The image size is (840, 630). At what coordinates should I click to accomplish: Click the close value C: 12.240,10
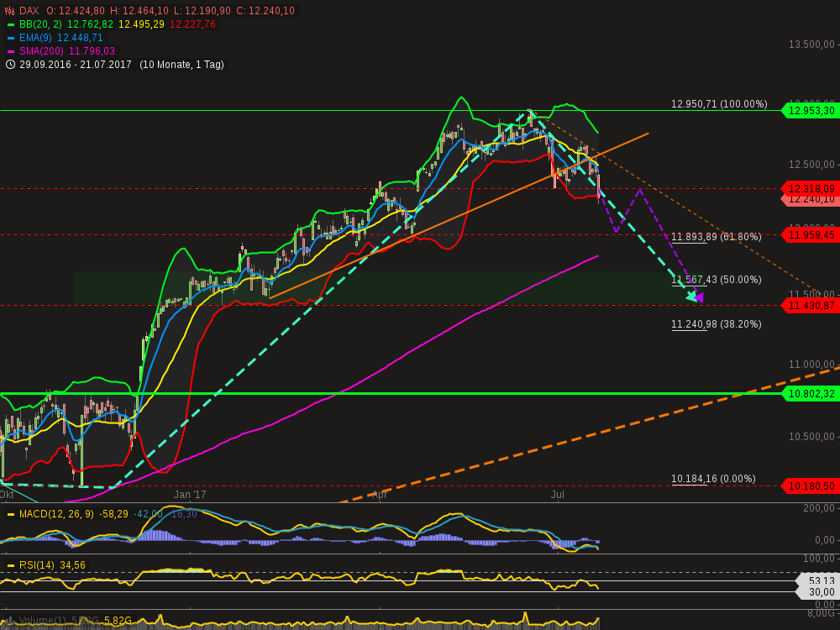coord(264,11)
